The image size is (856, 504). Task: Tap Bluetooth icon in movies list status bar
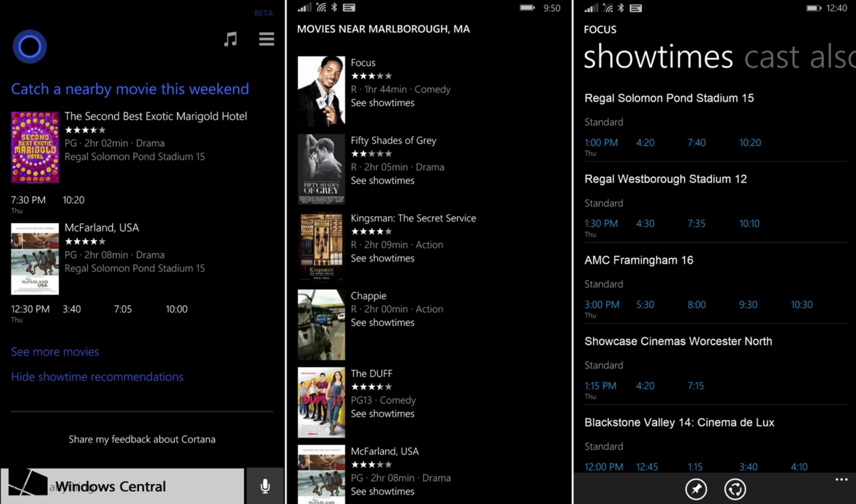click(334, 8)
